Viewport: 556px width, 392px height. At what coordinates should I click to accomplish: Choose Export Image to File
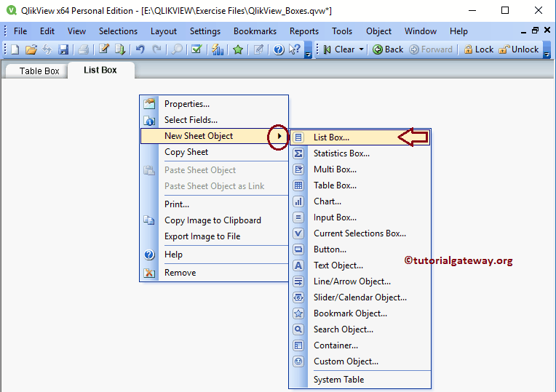[214, 236]
